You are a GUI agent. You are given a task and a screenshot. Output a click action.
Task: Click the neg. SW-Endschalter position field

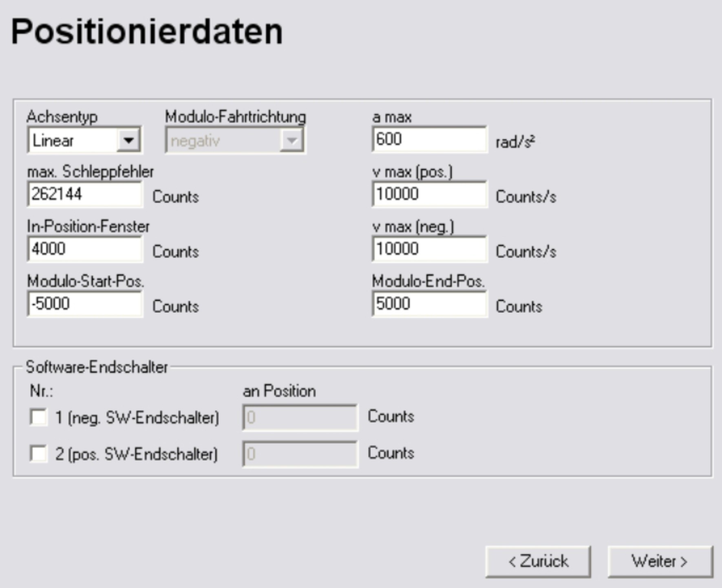300,417
